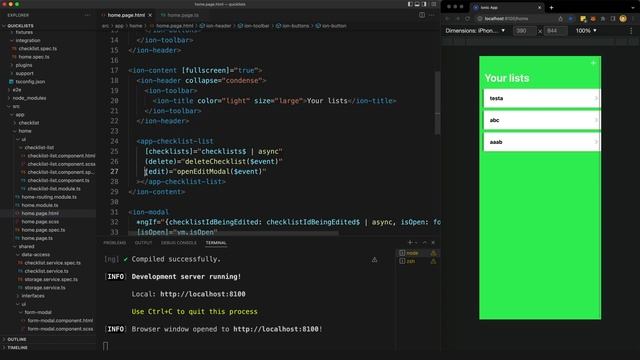Open Explorer views and more actions menu
Screen dimensions: 640x360
[x=87, y=15]
